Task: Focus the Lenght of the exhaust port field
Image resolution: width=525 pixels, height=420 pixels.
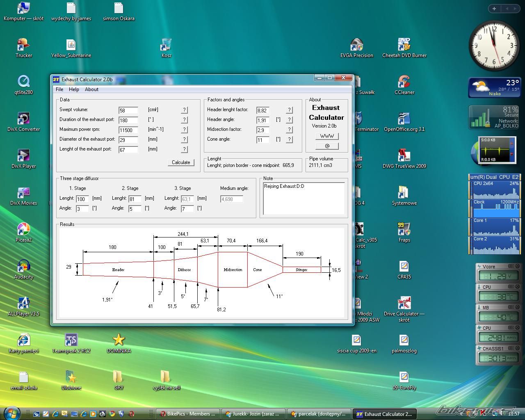Action: coord(128,150)
